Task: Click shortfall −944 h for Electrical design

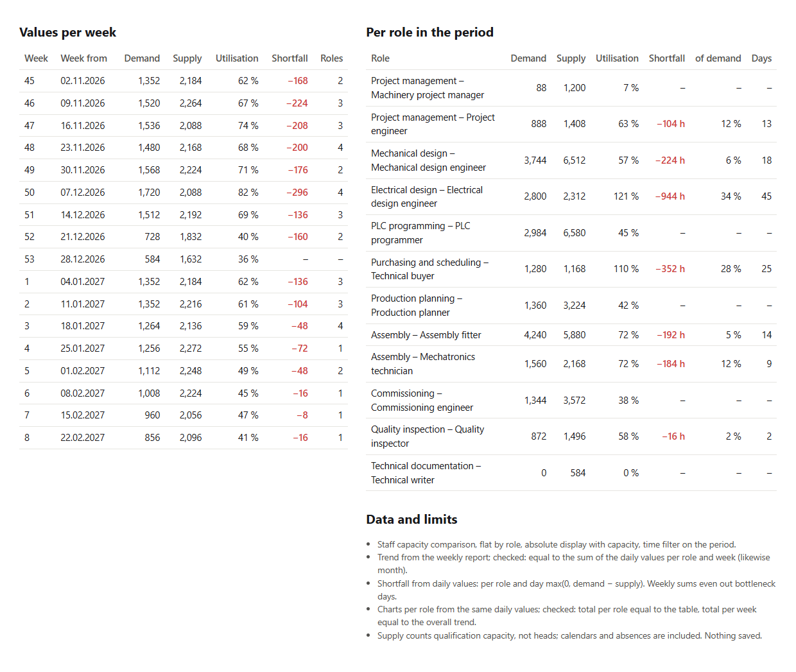Action: [x=670, y=196]
